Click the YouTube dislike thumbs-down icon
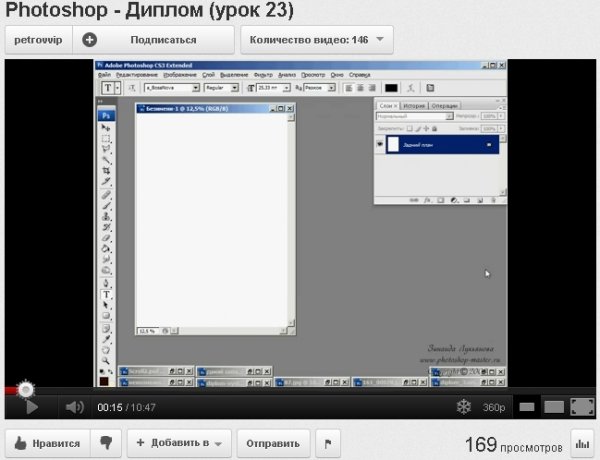This screenshot has width=600, height=460. click(106, 443)
